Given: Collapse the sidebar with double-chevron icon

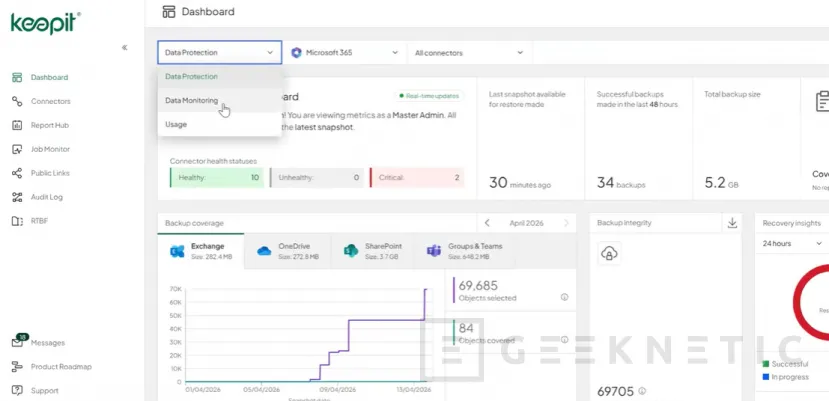Looking at the screenshot, I should tap(124, 48).
